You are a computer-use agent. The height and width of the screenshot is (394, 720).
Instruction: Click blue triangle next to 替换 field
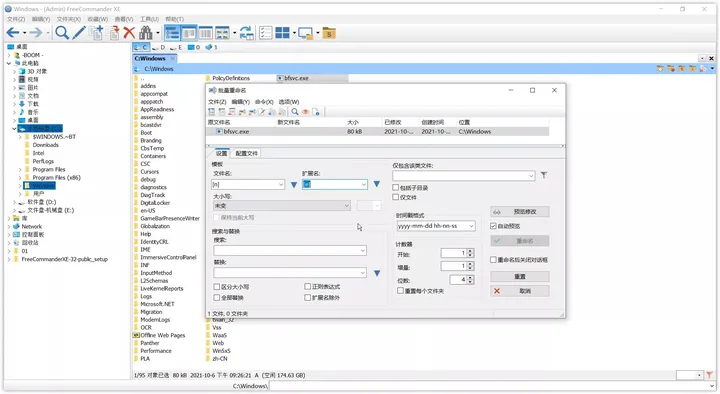tap(377, 273)
